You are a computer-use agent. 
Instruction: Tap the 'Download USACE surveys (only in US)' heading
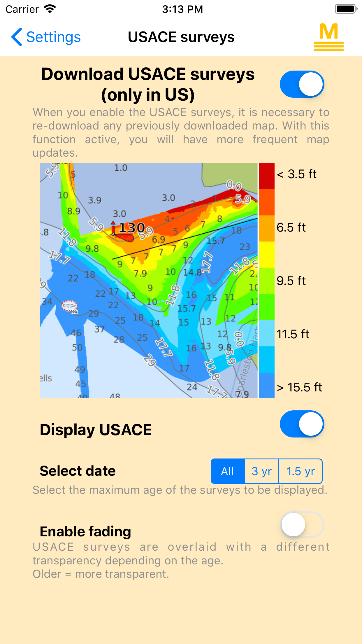pos(148,84)
